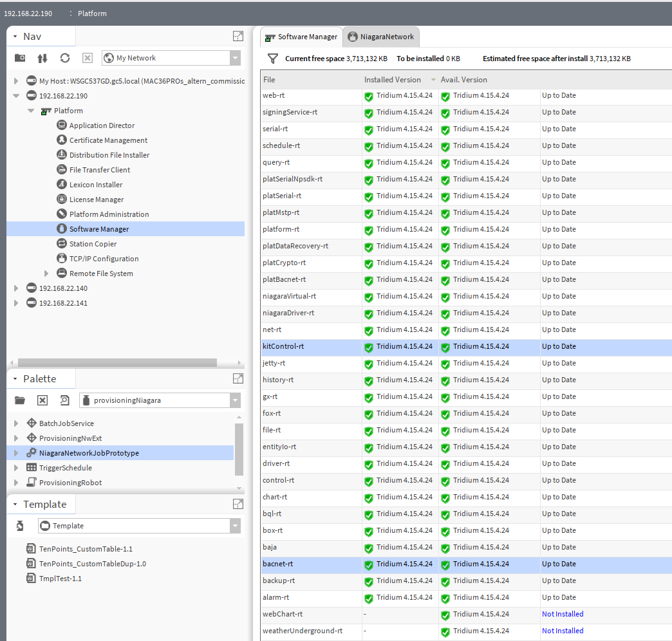Maximize the Template side bar
The width and height of the screenshot is (672, 641).
point(238,504)
